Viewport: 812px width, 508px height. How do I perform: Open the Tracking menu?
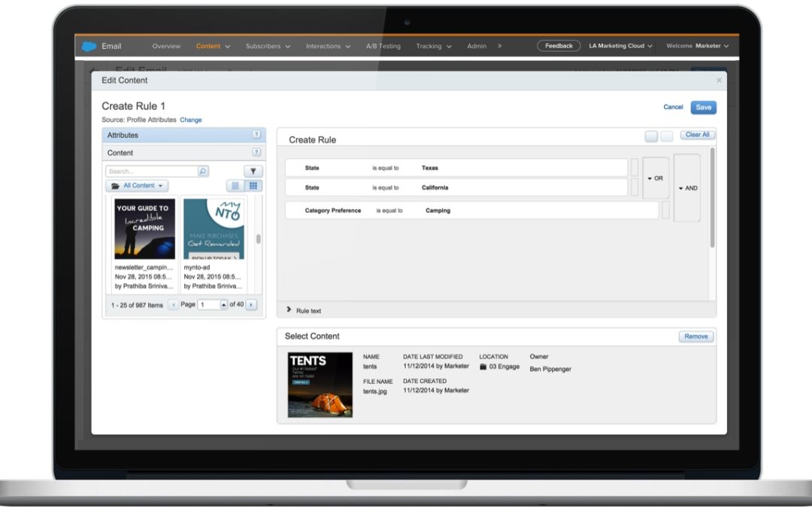pos(434,46)
